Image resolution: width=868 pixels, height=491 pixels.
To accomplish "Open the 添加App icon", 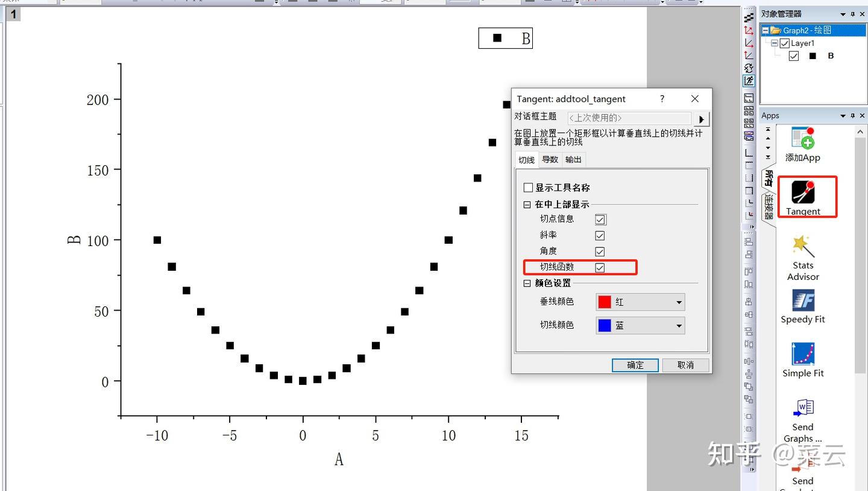I will [x=803, y=139].
